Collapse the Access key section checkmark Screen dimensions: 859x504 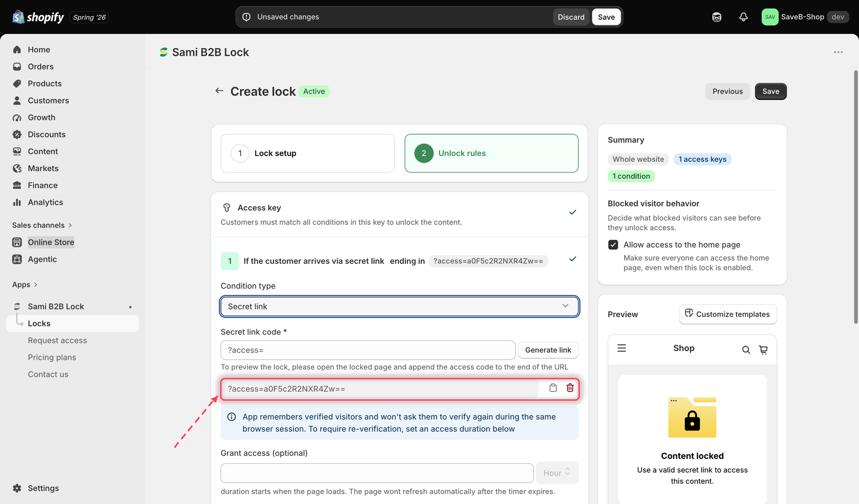pyautogui.click(x=572, y=212)
